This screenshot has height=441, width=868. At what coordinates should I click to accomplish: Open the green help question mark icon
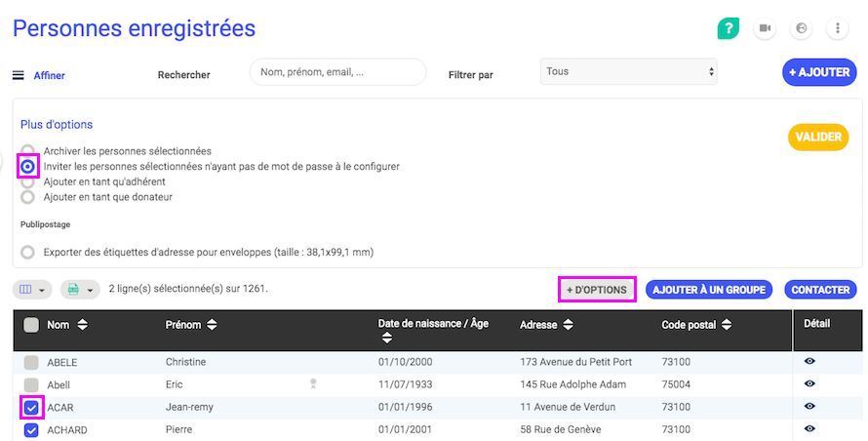(x=728, y=28)
